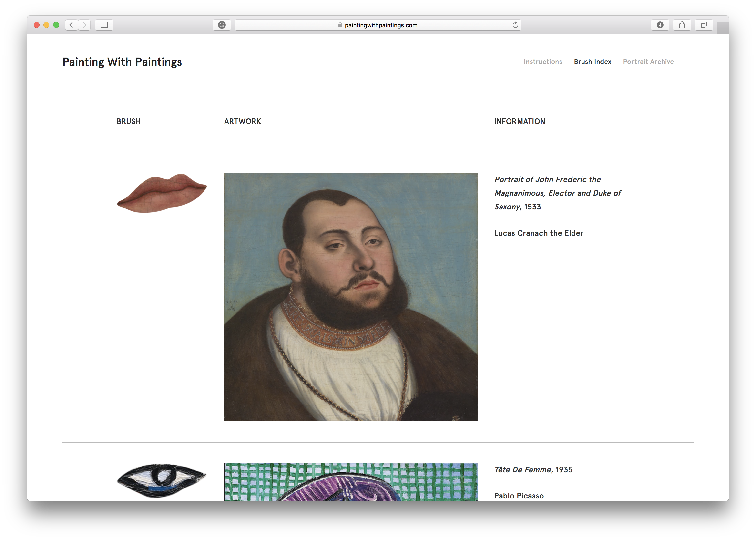The image size is (756, 540).
Task: Select the eye brush image
Action: pyautogui.click(x=162, y=480)
